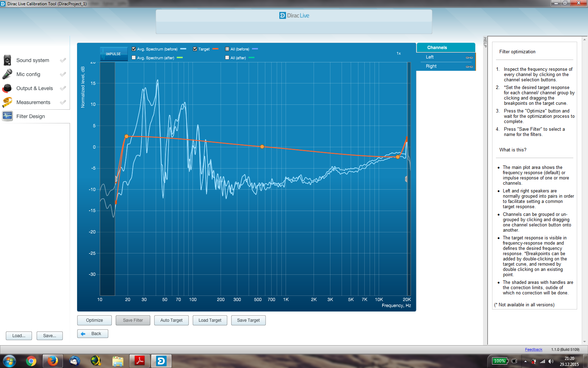Click the Sound system speaker icon

coord(7,60)
